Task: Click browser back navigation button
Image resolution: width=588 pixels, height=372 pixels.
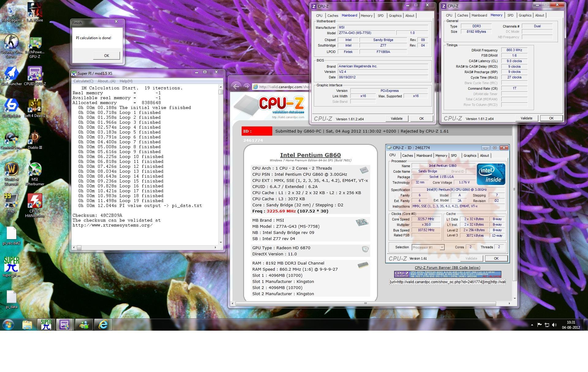Action: pyautogui.click(x=236, y=87)
